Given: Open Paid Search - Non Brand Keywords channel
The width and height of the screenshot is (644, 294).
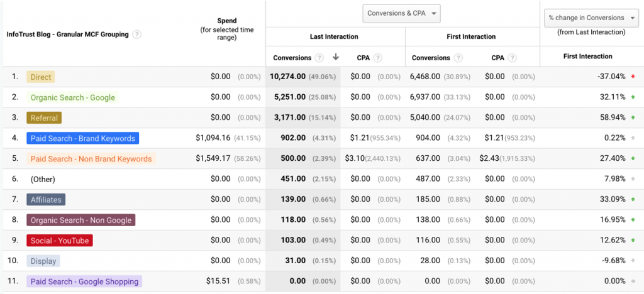Looking at the screenshot, I should click(x=91, y=159).
